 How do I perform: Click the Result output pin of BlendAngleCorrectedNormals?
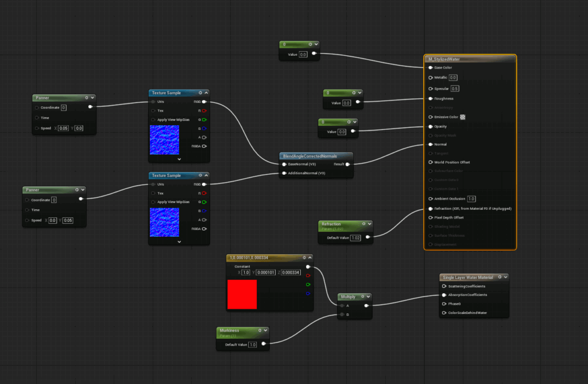click(x=348, y=164)
